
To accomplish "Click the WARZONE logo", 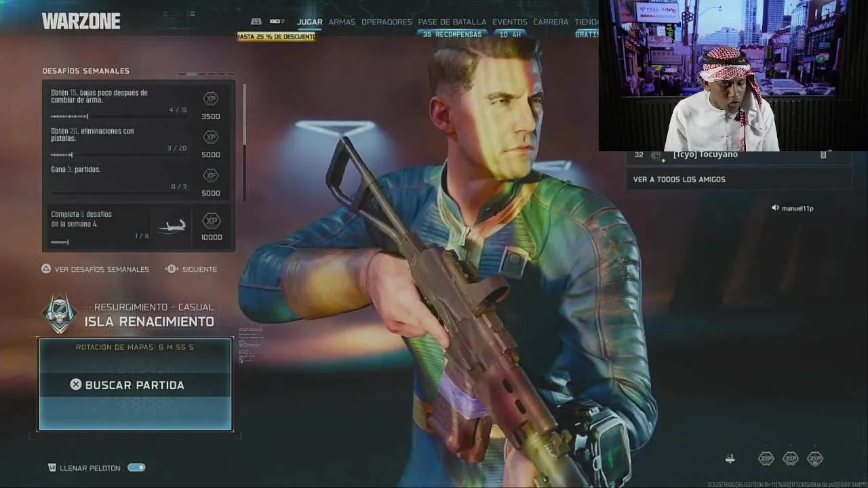I will point(81,22).
